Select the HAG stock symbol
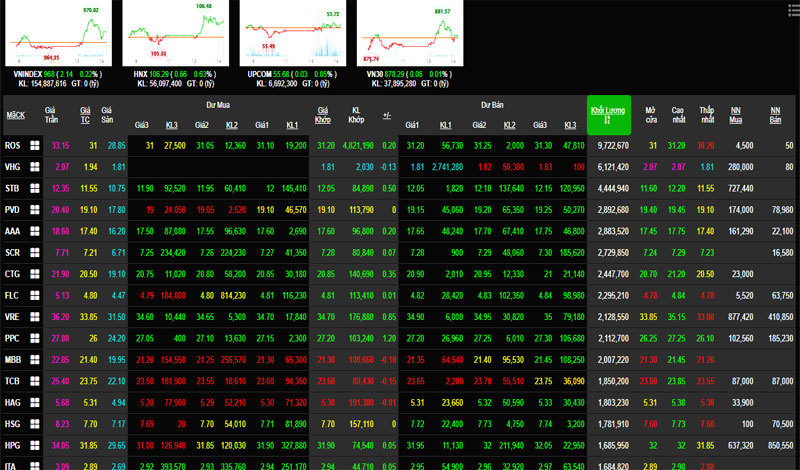The width and height of the screenshot is (800, 470). (x=12, y=402)
